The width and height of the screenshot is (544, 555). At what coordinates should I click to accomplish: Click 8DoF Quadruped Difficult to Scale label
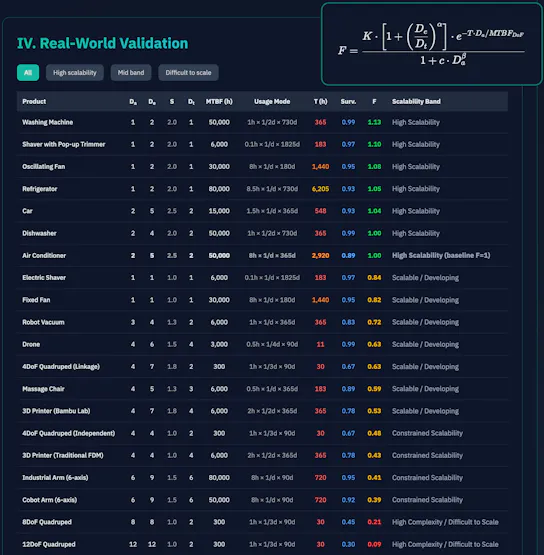(445, 522)
